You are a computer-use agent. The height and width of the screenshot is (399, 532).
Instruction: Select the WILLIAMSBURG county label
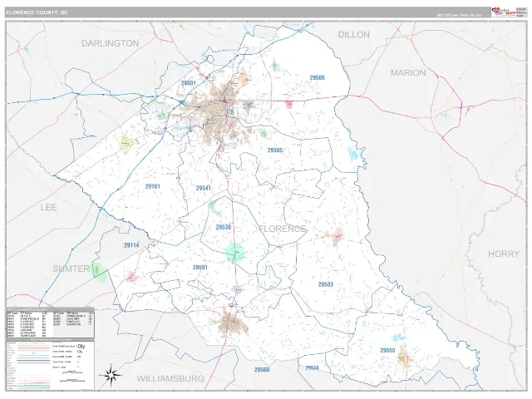170,379
